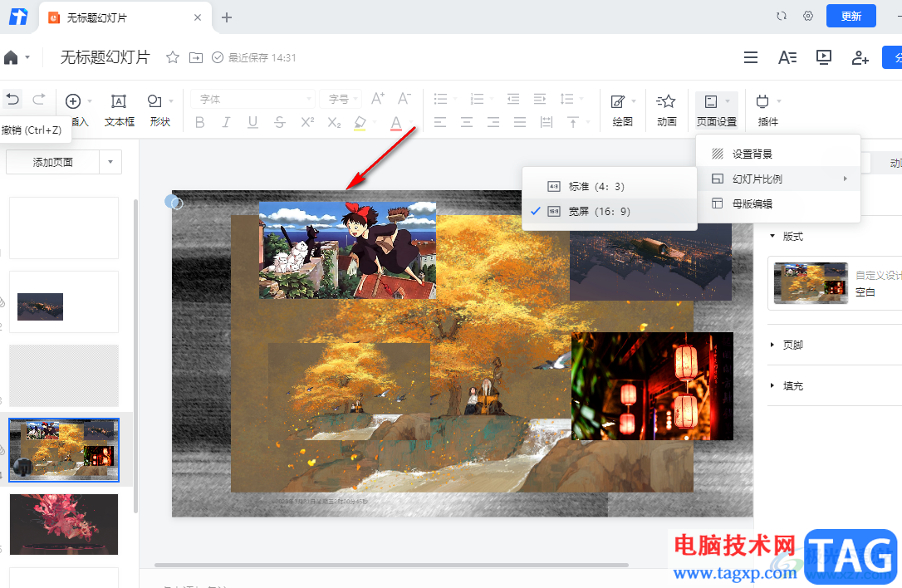Open the bulleted list icon

441,99
